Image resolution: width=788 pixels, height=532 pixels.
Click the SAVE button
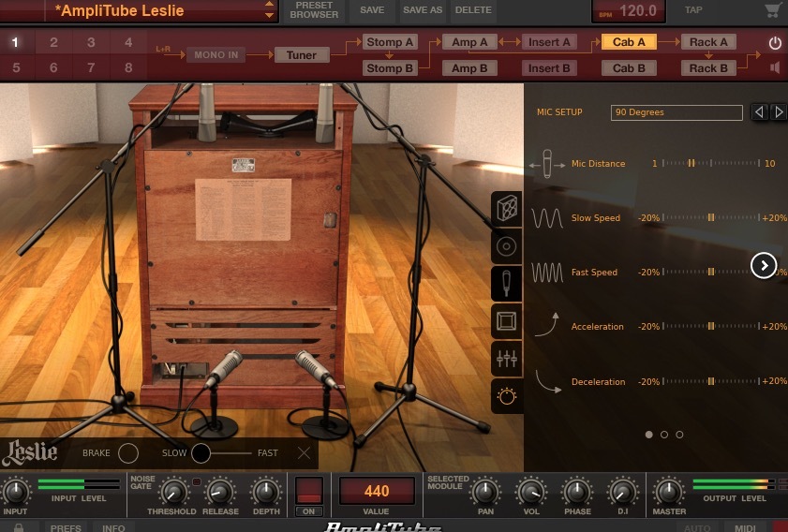tap(372, 10)
